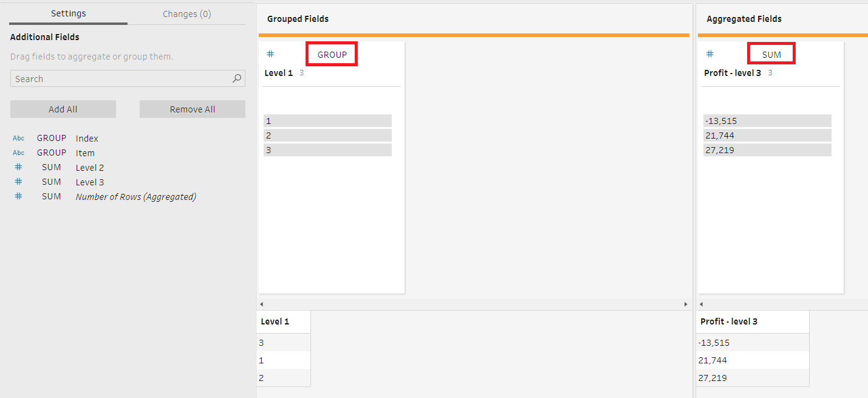Screen dimensions: 868x398
Task: Click the number type icon for Level 3
Action: pos(19,182)
